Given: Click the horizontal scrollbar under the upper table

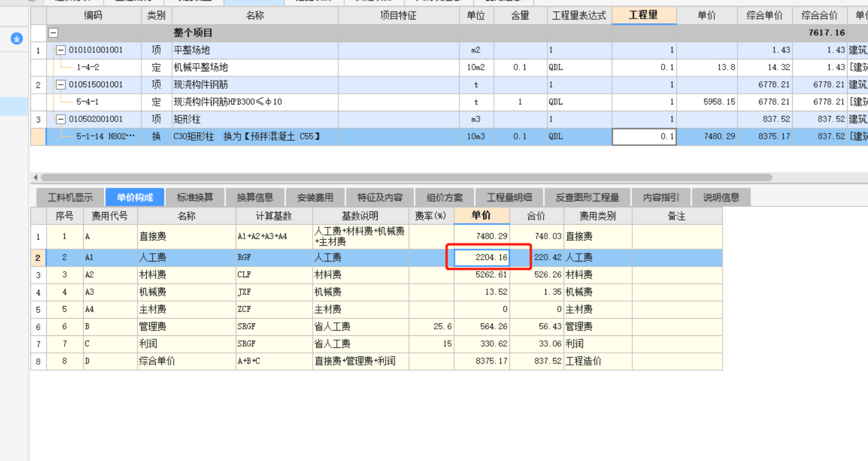Looking at the screenshot, I should point(406,177).
